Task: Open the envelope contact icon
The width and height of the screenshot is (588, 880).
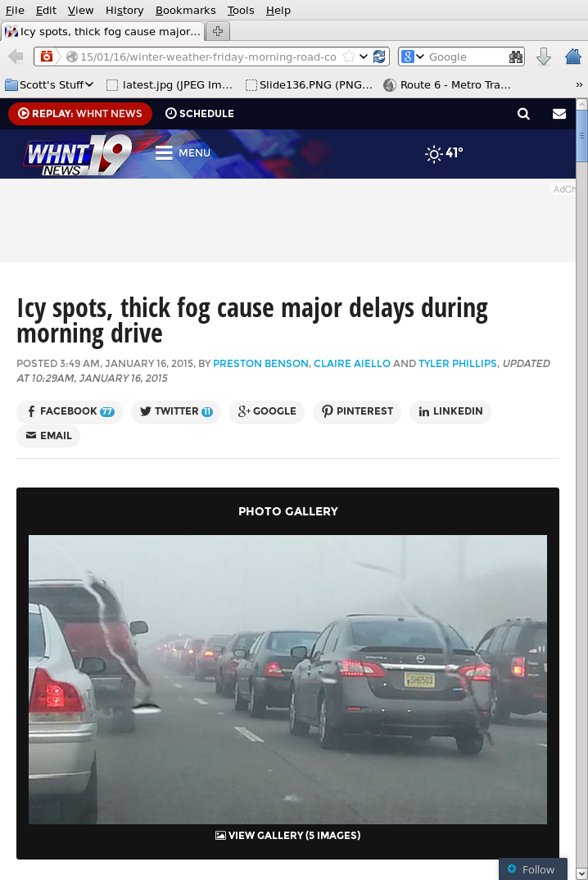Action: click(x=559, y=114)
